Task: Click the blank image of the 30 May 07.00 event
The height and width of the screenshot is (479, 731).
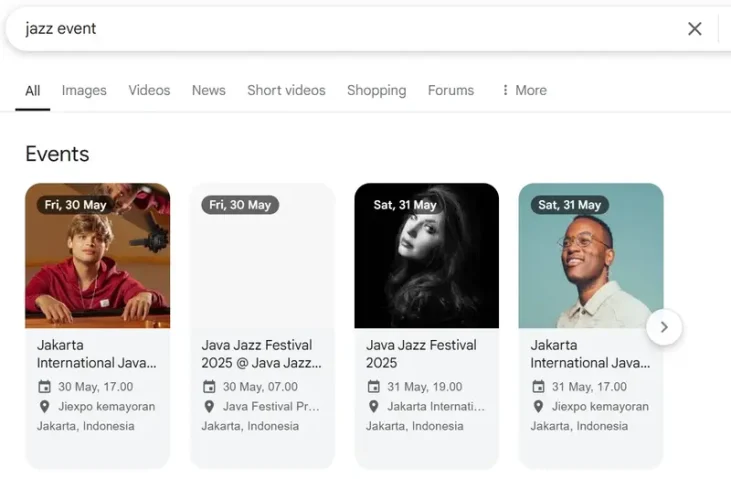Action: [262, 256]
